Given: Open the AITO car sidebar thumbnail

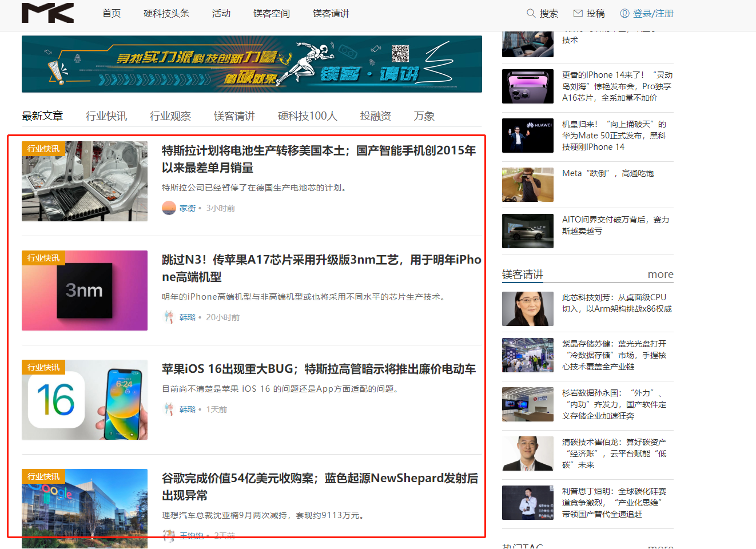Looking at the screenshot, I should tap(528, 231).
